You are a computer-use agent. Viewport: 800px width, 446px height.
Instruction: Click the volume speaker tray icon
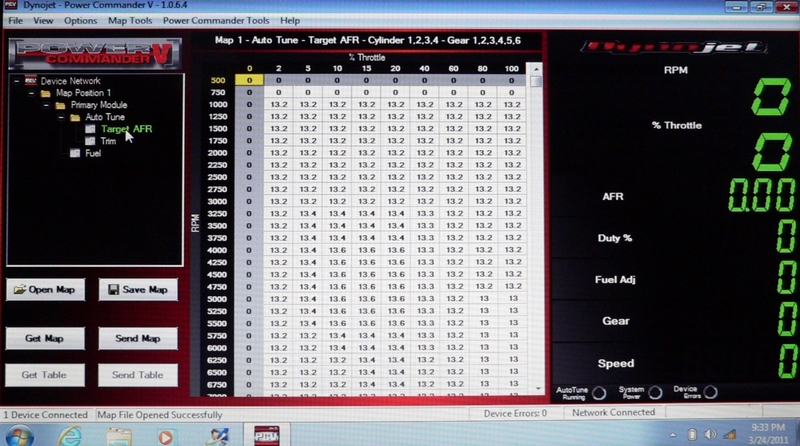pyautogui.click(x=710, y=434)
